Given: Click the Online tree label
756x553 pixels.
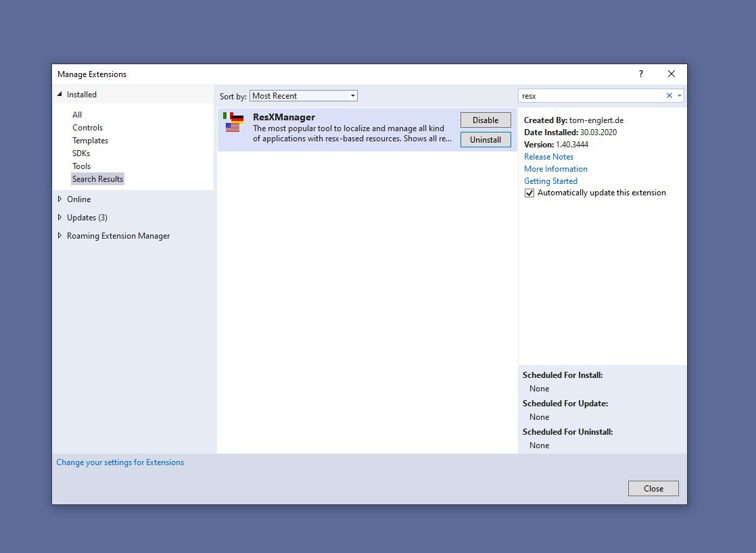Looking at the screenshot, I should point(78,199).
